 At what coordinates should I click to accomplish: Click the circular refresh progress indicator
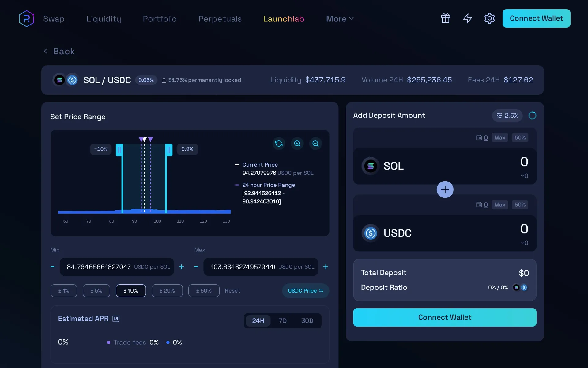(532, 116)
